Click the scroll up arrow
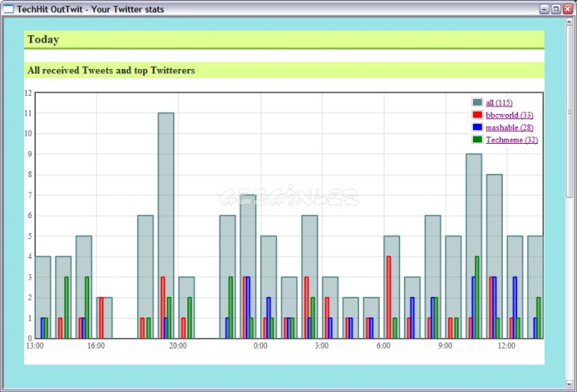 569,22
